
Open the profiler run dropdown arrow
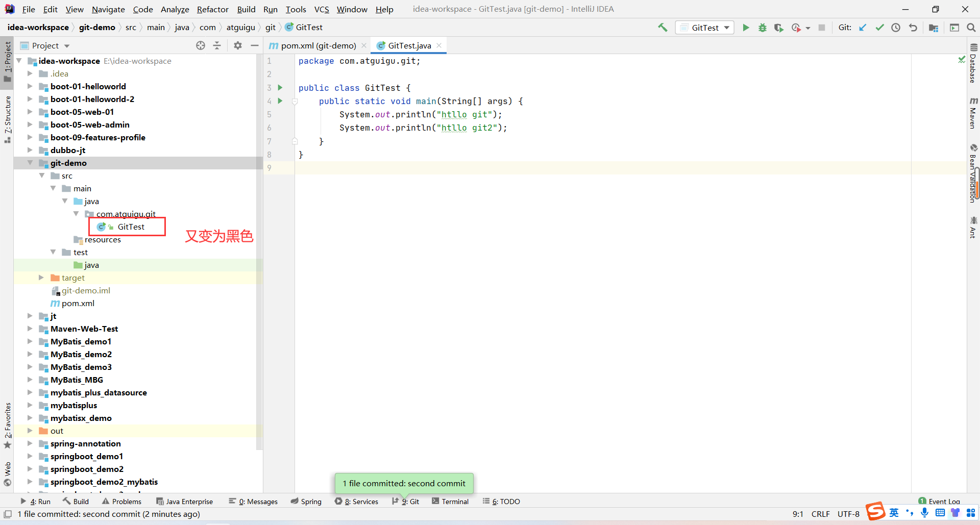(808, 28)
